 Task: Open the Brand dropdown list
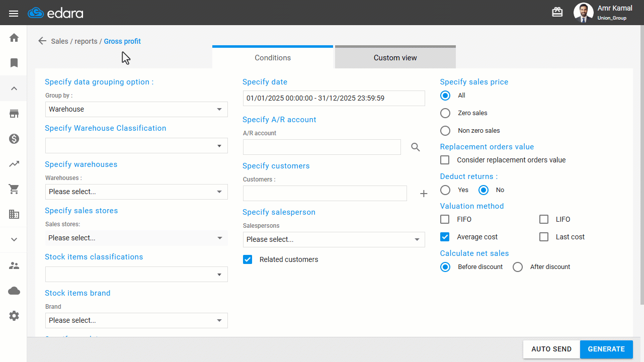[136, 320]
